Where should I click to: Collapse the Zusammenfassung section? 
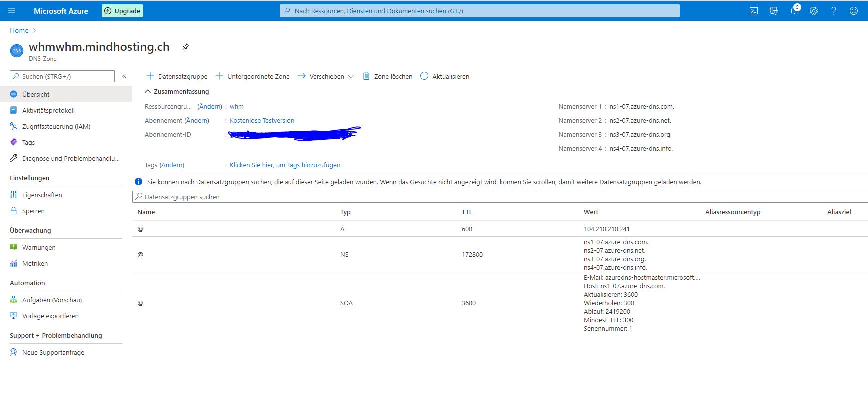pos(177,92)
